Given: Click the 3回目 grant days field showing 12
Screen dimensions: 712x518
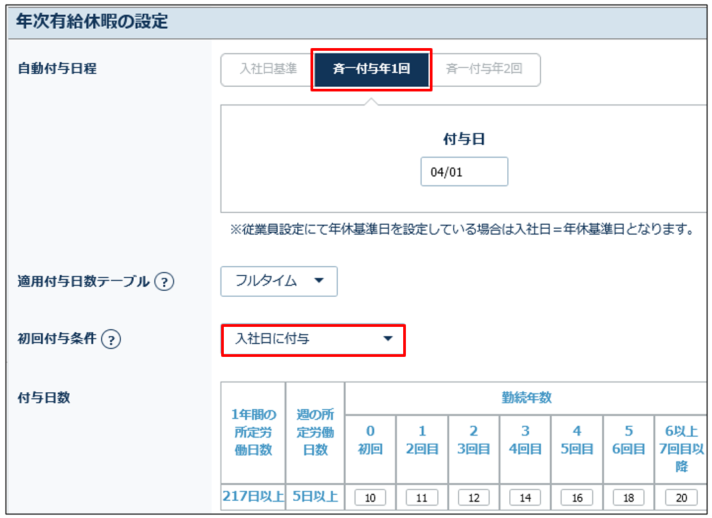Looking at the screenshot, I should pos(474,498).
